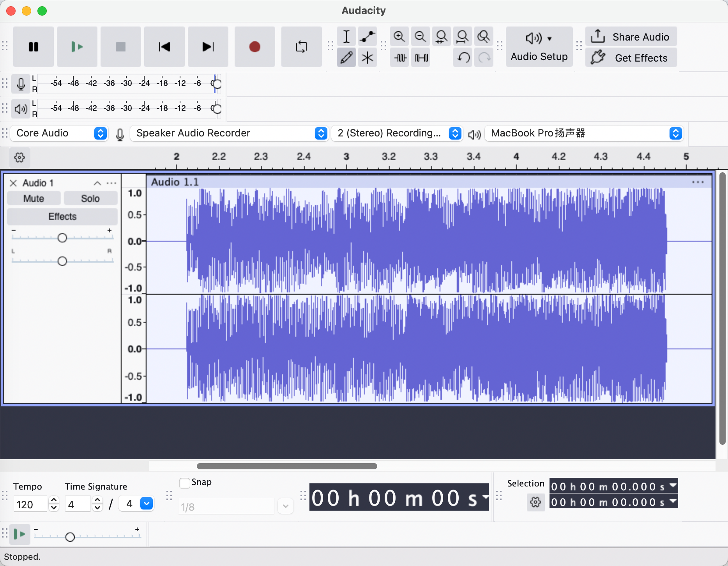
Task: Open the Audio 1.1 clip menu
Action: 697,182
